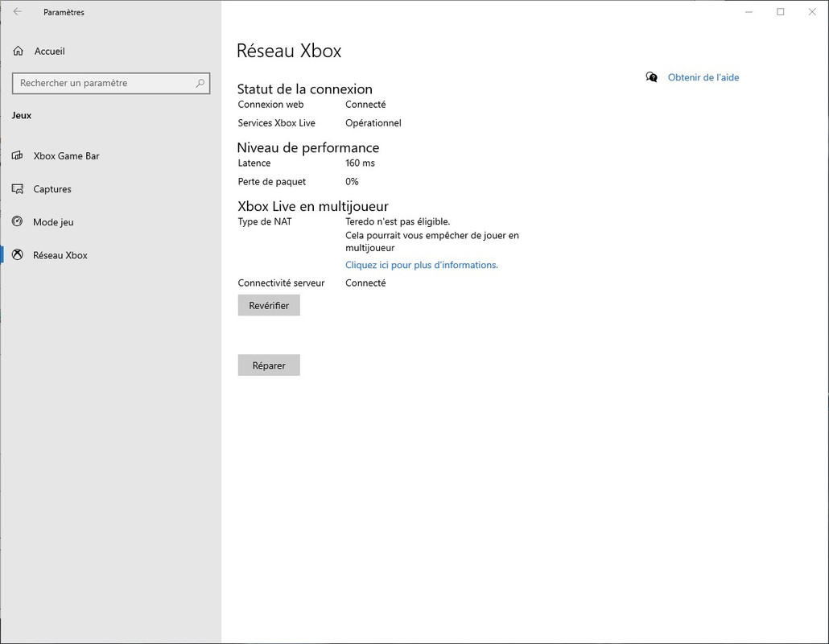This screenshot has height=644, width=829.
Task: Open 'Cliquez ici pour plus d'informations' link
Action: [x=422, y=265]
